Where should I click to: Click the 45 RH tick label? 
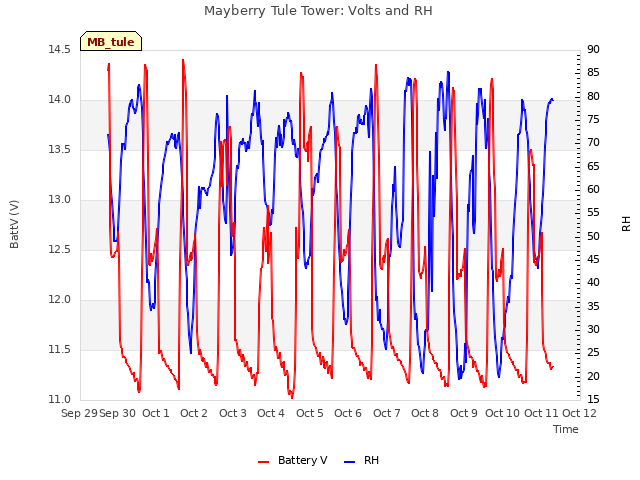point(593,260)
